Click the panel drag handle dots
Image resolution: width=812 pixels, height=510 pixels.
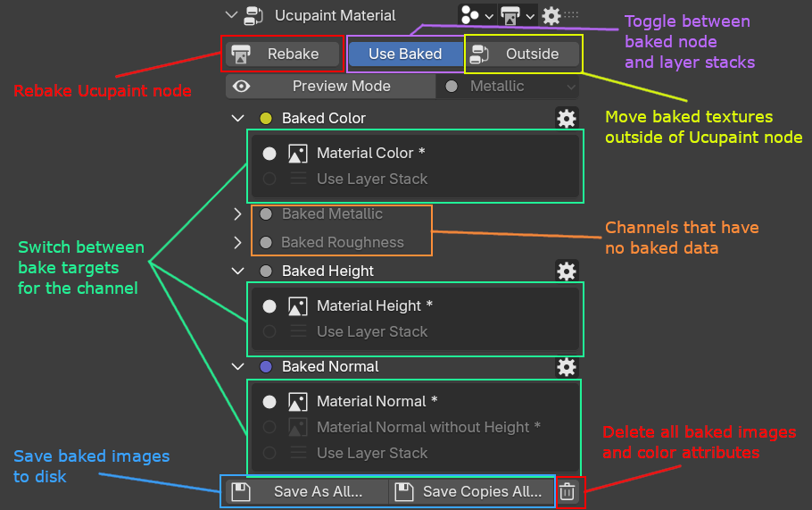[571, 14]
